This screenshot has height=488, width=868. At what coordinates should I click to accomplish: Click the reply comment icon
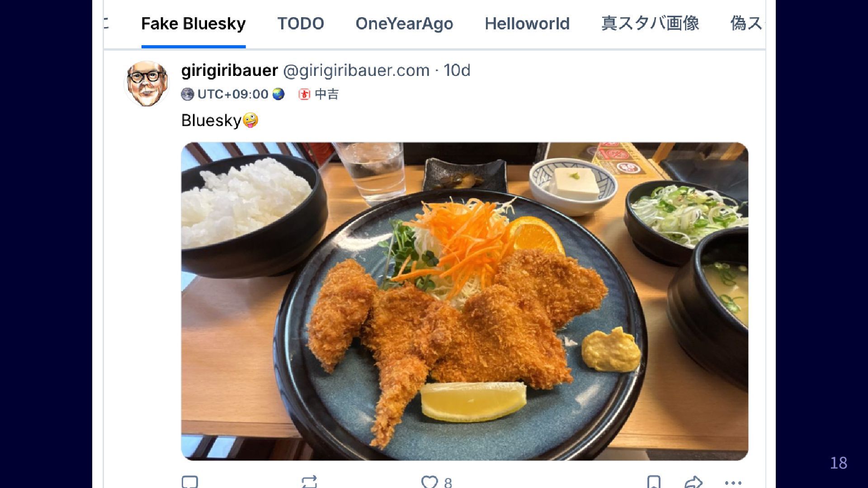190,482
